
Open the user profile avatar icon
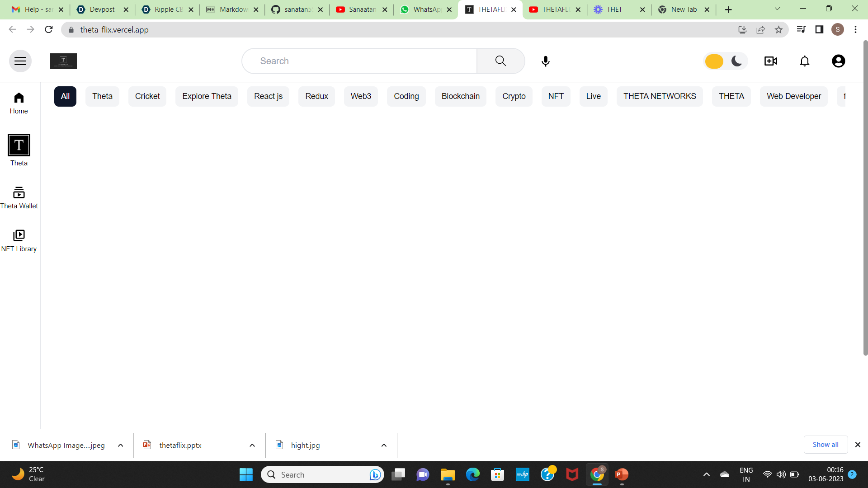point(839,61)
